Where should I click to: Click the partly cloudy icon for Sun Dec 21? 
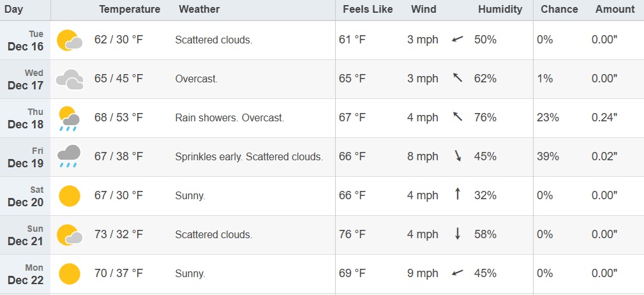pos(70,235)
